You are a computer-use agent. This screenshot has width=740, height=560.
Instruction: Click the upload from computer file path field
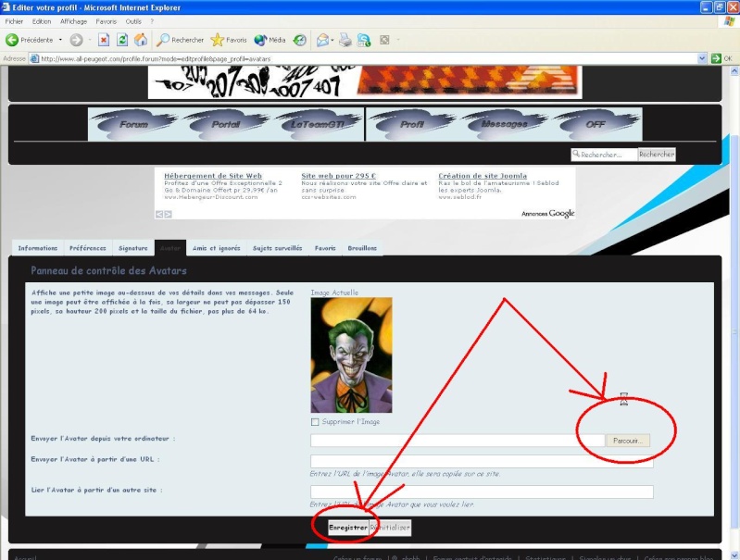458,441
